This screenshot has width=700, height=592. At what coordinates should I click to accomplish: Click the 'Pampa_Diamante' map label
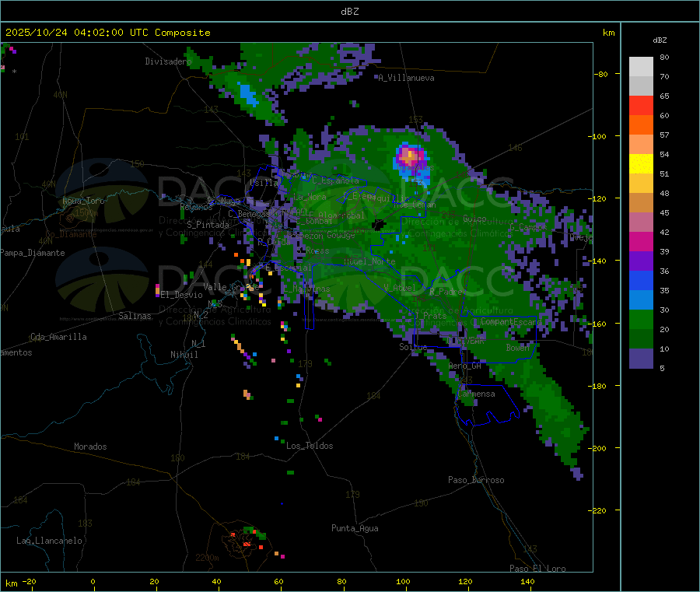coord(32,253)
